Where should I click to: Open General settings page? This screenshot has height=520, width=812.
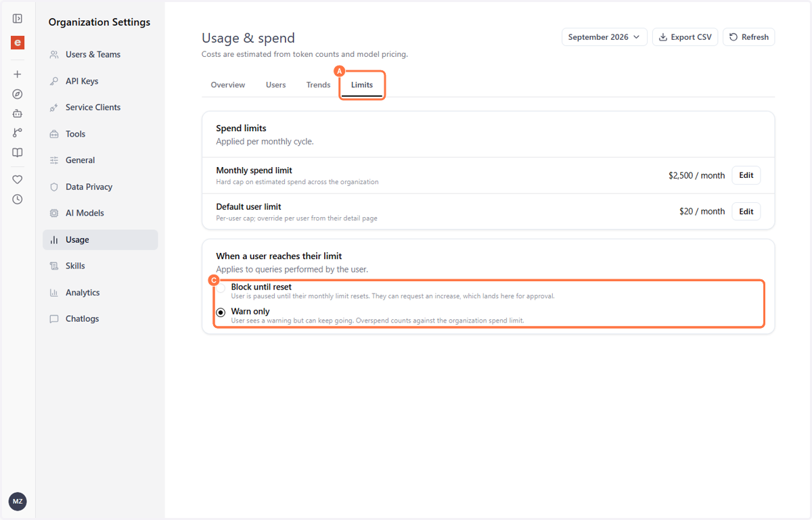(100, 160)
